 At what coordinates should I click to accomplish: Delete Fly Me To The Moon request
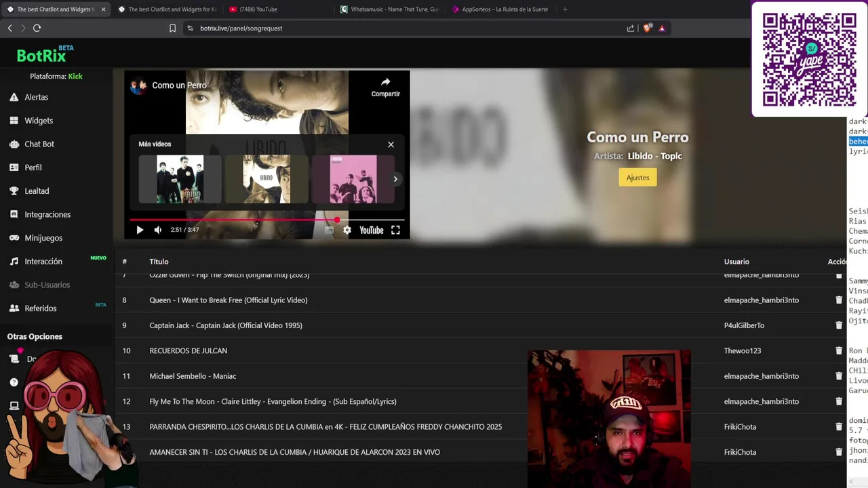point(839,401)
